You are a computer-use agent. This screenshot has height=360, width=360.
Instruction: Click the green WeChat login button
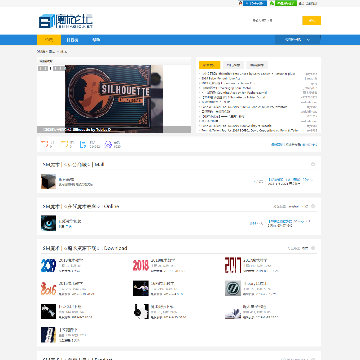pyautogui.click(x=285, y=3)
